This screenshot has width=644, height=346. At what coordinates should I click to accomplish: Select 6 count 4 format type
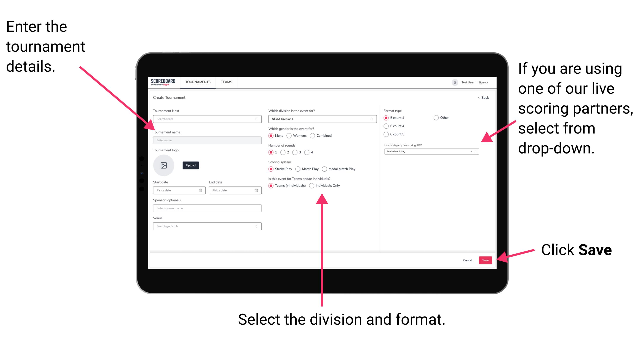386,126
